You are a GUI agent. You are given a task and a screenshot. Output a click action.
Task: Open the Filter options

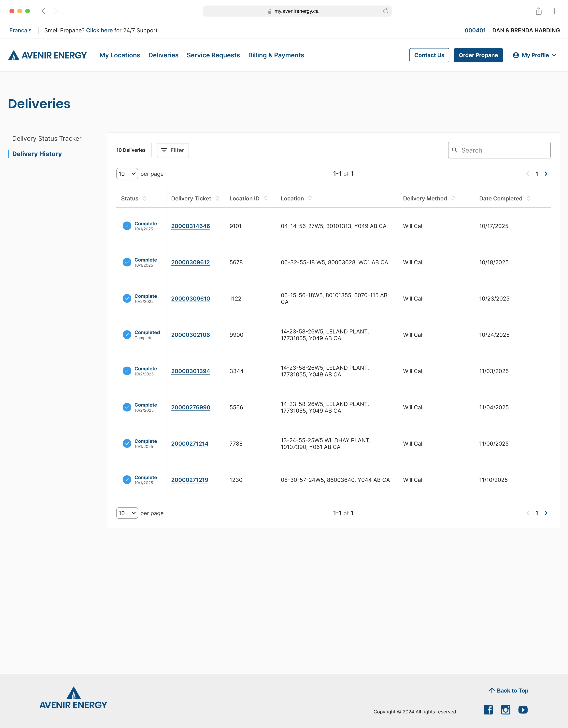tap(173, 150)
